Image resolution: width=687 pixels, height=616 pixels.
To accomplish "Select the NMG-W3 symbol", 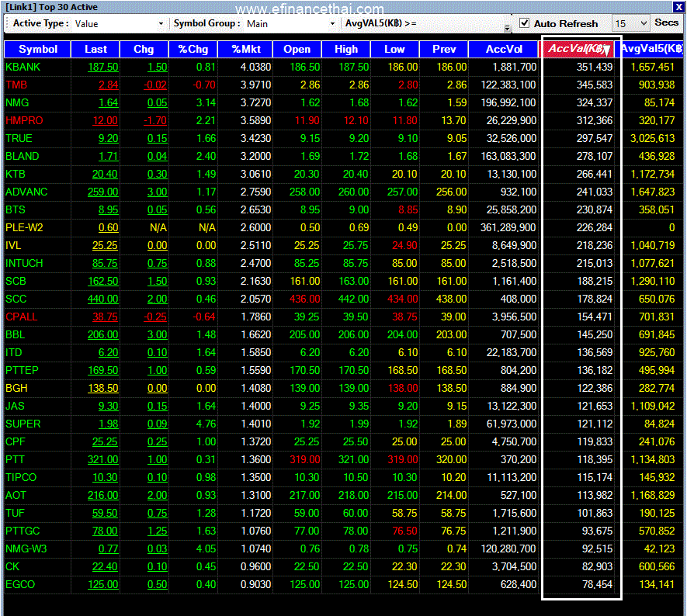I will (x=26, y=549).
